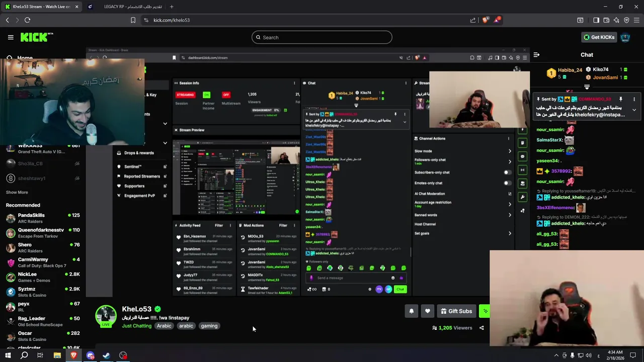Expand the pinned message chevron
This screenshot has width=644, height=362.
tap(634, 110)
